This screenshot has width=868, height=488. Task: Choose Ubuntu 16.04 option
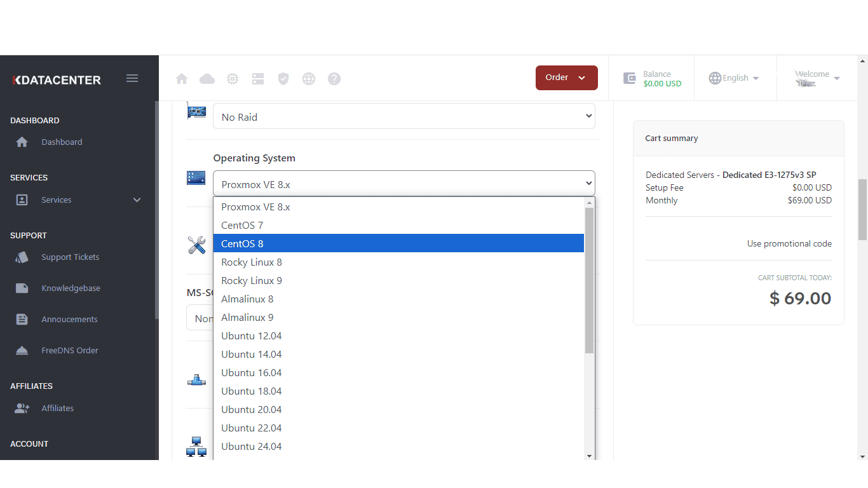[398, 373]
